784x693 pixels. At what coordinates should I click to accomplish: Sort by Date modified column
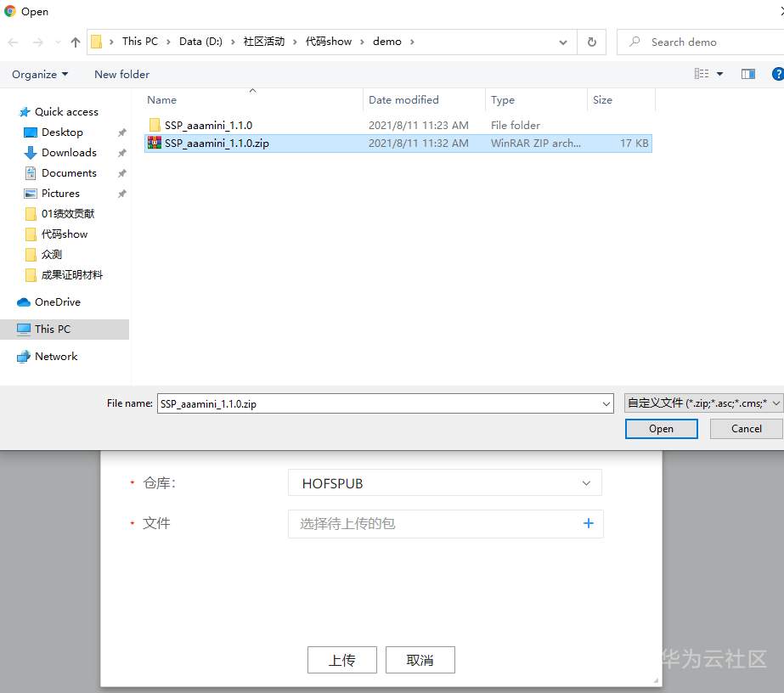pyautogui.click(x=424, y=99)
